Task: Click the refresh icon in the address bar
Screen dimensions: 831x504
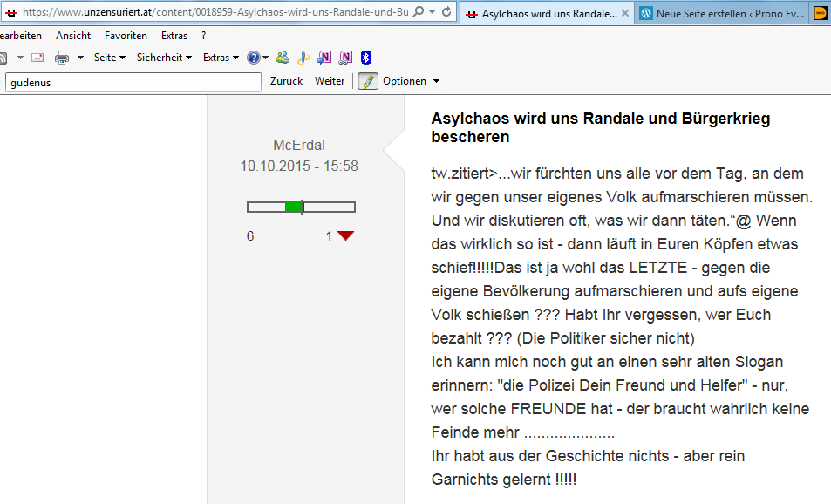Action: tap(446, 13)
